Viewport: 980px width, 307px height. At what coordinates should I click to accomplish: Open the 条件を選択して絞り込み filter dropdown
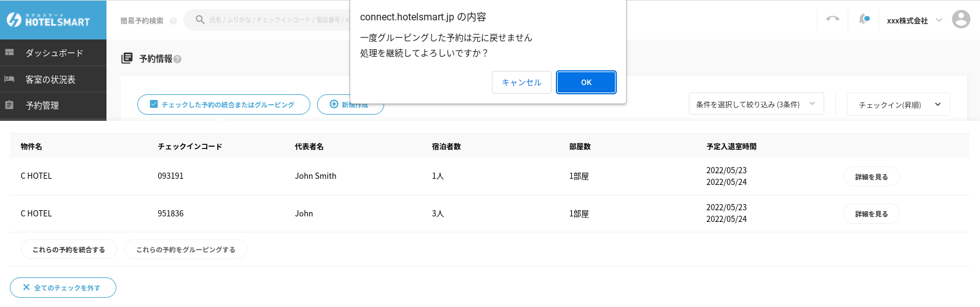[755, 104]
